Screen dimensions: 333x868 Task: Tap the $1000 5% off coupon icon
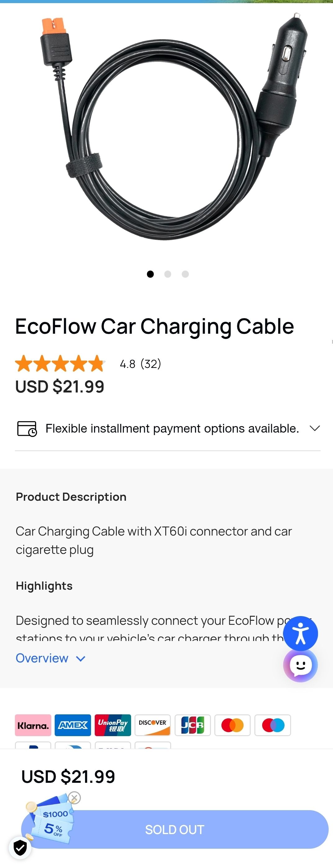coord(51,820)
